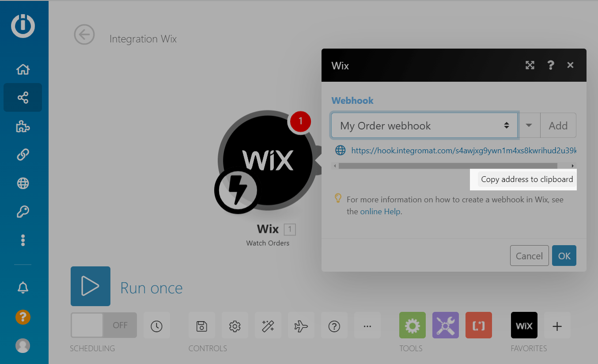Open the My Order webhook select box

point(424,125)
